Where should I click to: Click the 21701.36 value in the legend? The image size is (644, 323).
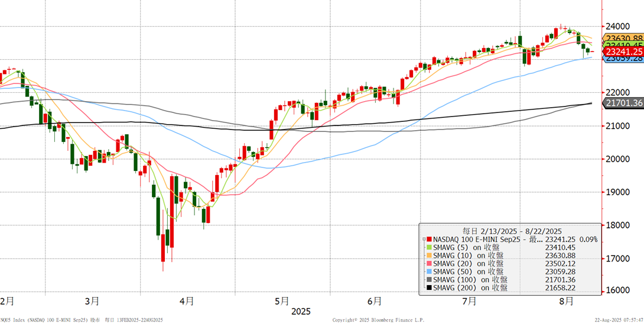[559, 279]
